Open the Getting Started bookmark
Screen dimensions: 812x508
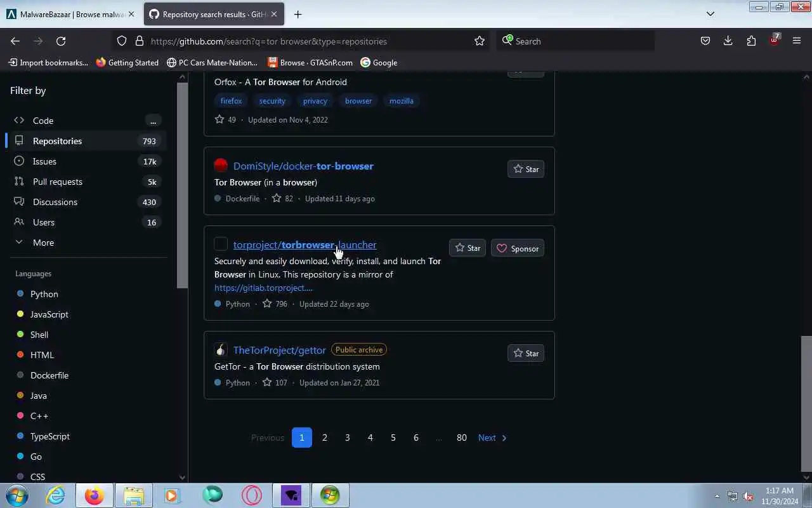tap(127, 62)
